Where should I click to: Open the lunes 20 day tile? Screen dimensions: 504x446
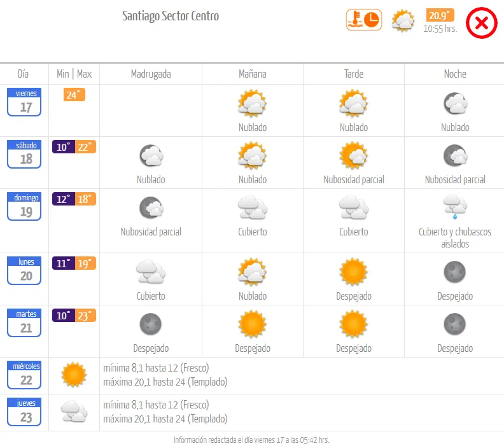pyautogui.click(x=25, y=271)
